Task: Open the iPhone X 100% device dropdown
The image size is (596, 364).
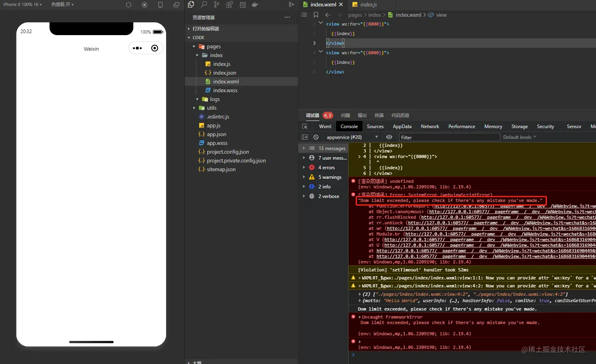Action: (x=22, y=4)
